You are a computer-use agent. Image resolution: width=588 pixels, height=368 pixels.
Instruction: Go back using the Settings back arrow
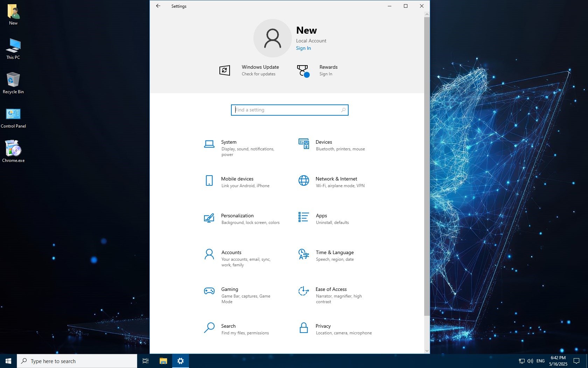158,6
